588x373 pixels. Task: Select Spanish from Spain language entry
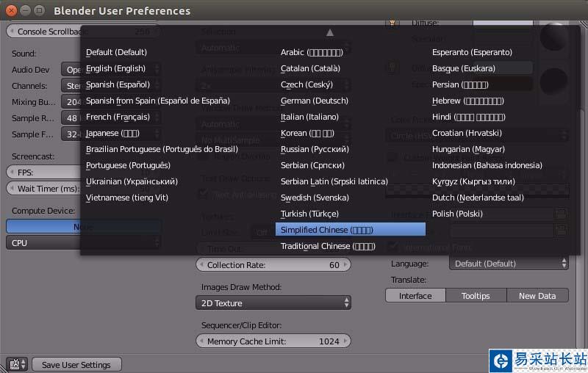(158, 101)
